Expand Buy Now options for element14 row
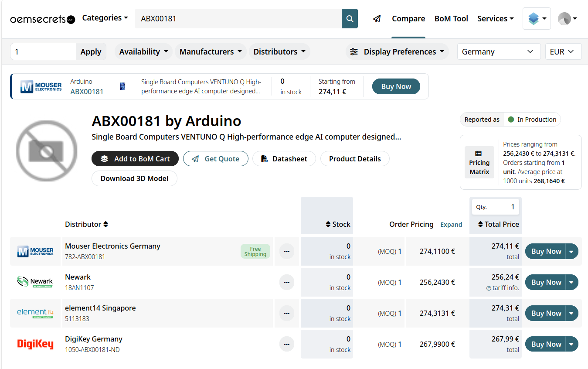 pos(572,313)
